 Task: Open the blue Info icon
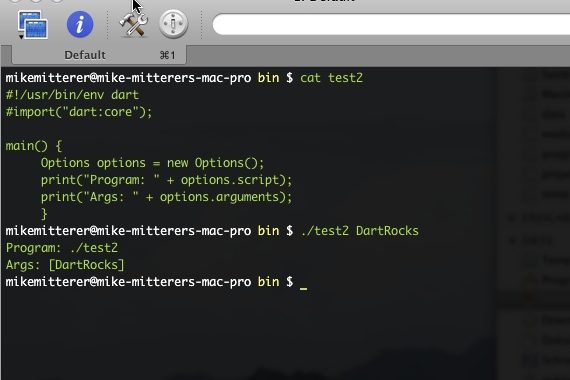click(x=80, y=24)
